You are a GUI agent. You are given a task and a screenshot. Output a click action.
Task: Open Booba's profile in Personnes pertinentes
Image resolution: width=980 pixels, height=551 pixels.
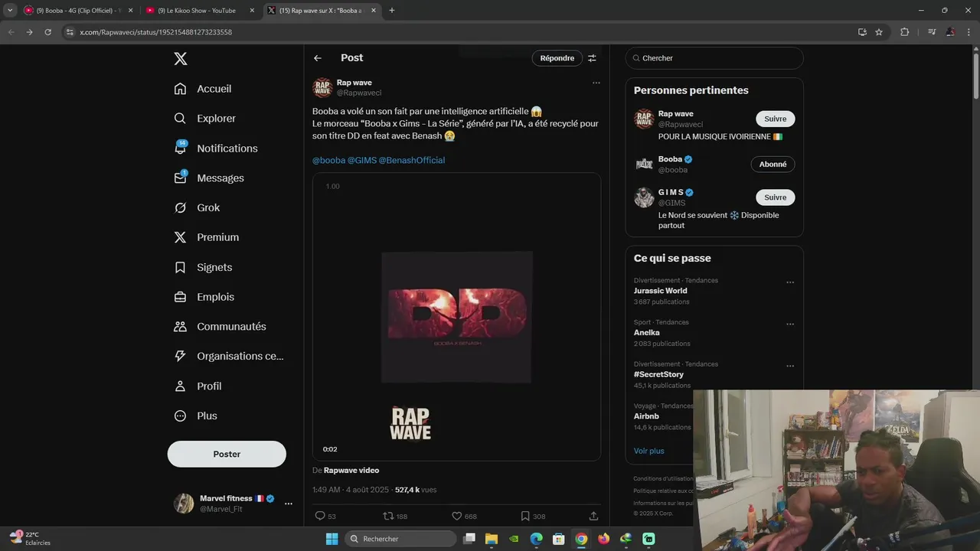[670, 159]
